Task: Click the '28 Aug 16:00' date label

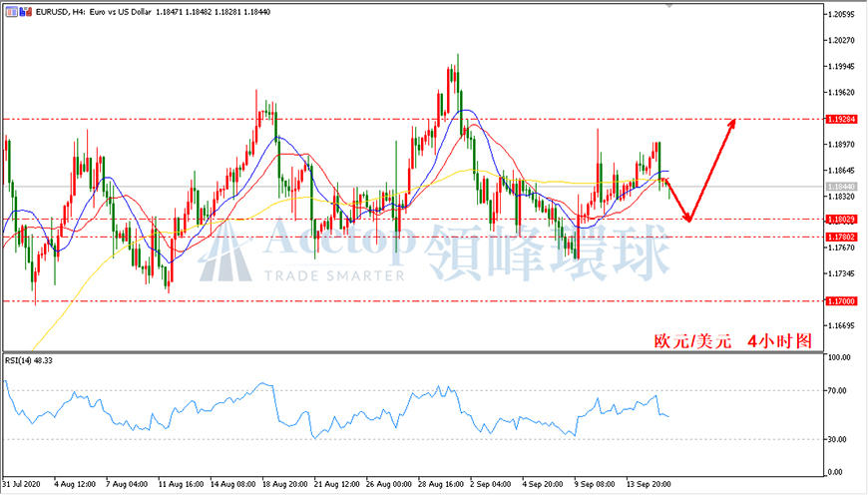Action: pos(441,484)
